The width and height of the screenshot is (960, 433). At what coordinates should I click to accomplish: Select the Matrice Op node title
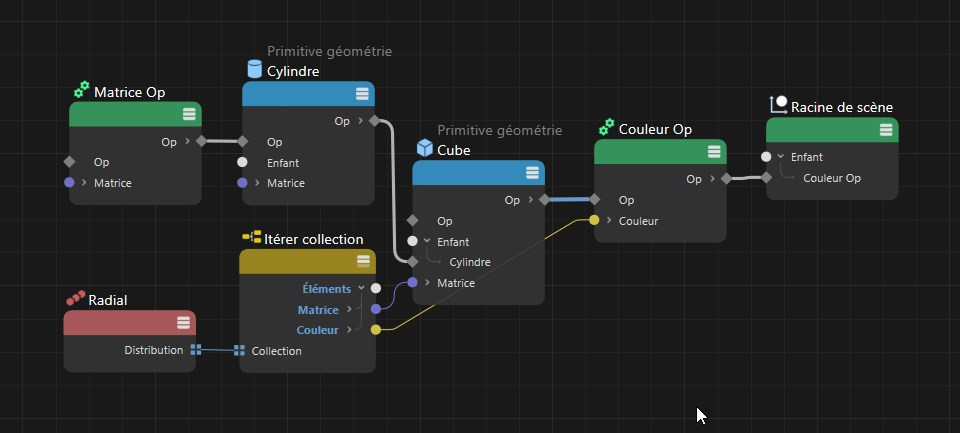129,92
